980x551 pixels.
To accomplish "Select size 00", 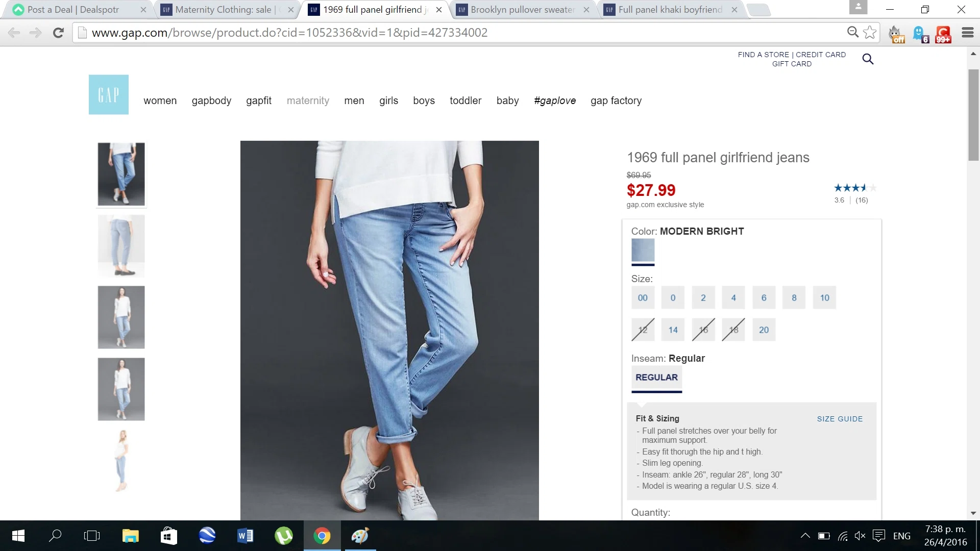I will pos(643,298).
